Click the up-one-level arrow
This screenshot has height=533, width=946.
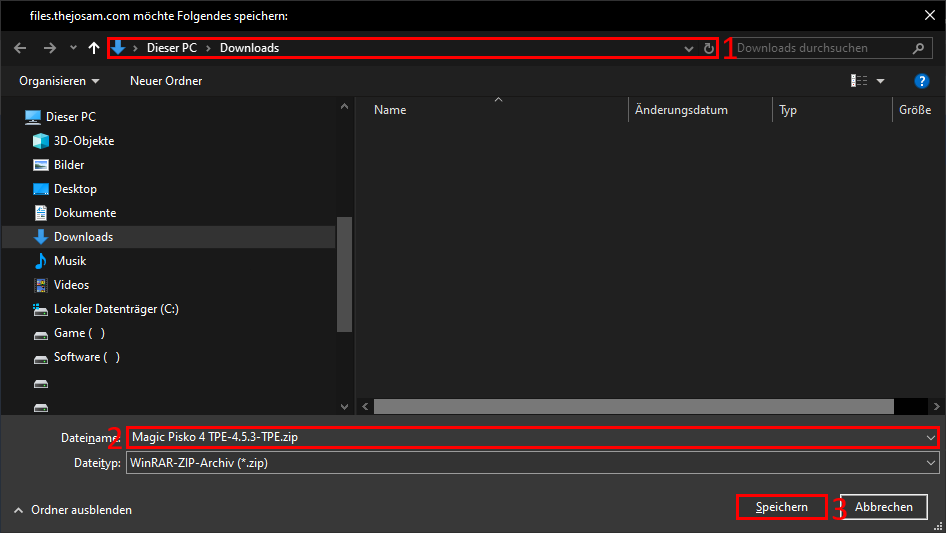click(94, 48)
